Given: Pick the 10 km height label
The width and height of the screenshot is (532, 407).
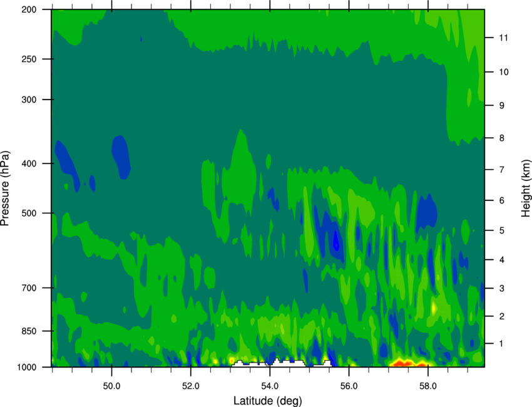Looking at the screenshot, I should [x=503, y=72].
